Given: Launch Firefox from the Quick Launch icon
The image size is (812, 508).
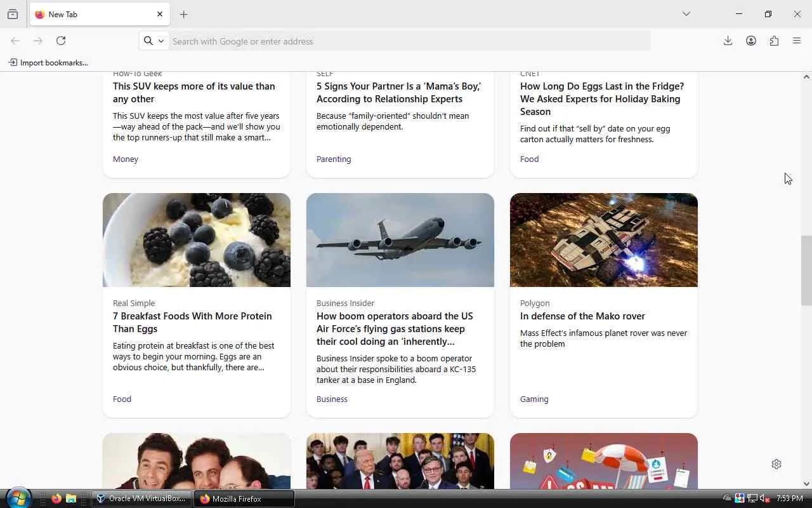Looking at the screenshot, I should tap(56, 498).
